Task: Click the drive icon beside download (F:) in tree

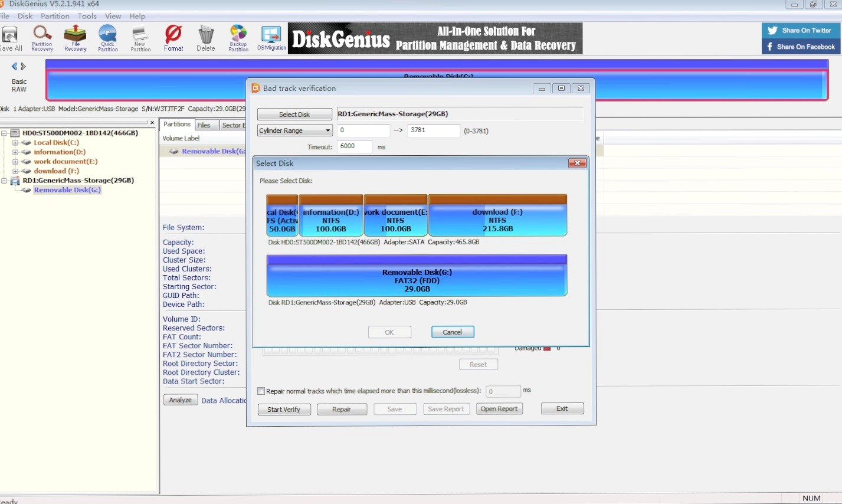Action: click(x=27, y=171)
